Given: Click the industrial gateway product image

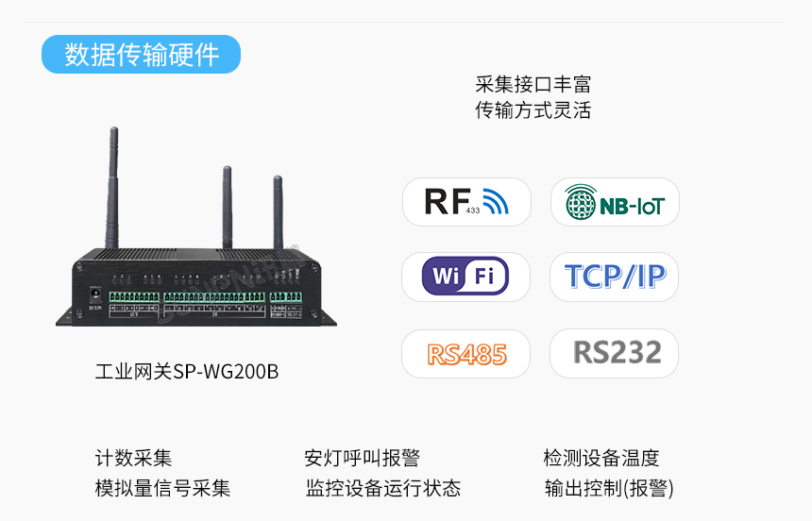Looking at the screenshot, I should coord(196,227).
